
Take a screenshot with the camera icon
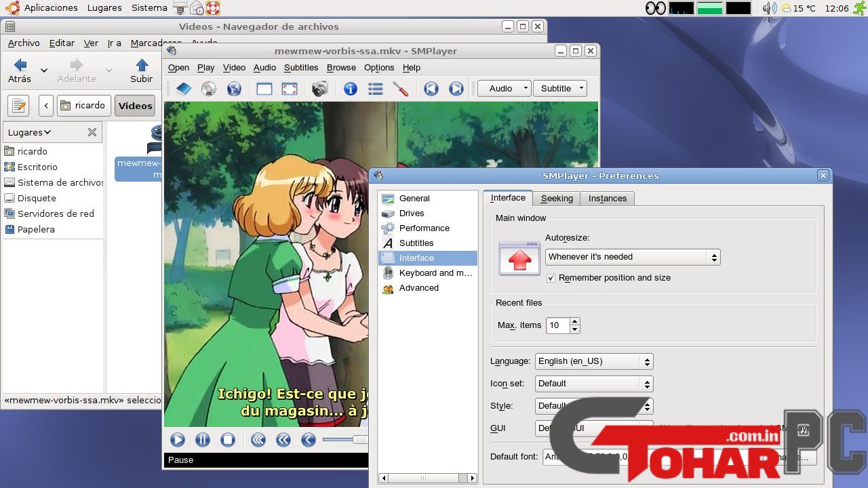[320, 89]
